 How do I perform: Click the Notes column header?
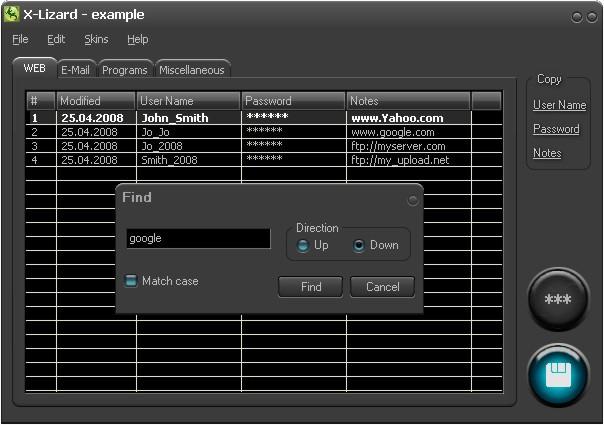tap(409, 101)
